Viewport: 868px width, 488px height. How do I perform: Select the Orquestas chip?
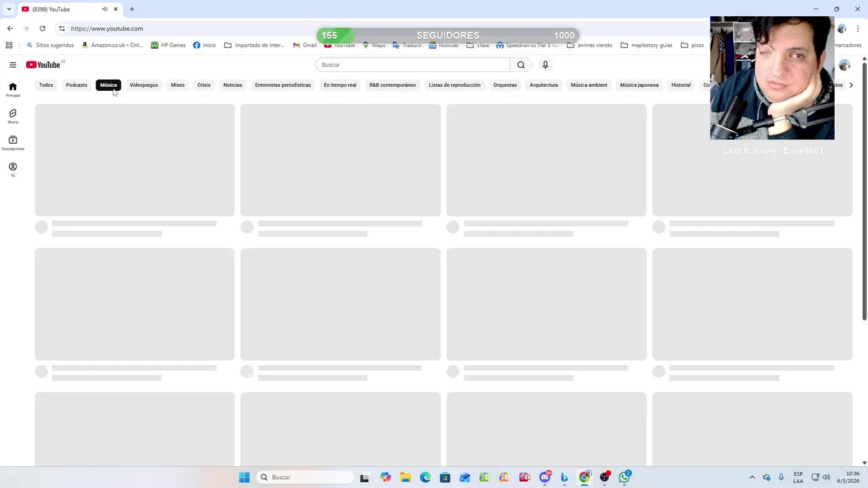coord(505,85)
